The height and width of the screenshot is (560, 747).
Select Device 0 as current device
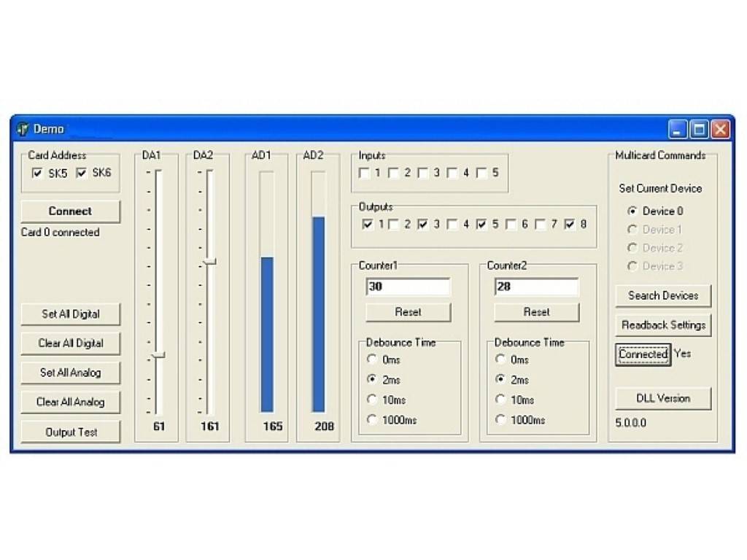(x=632, y=211)
